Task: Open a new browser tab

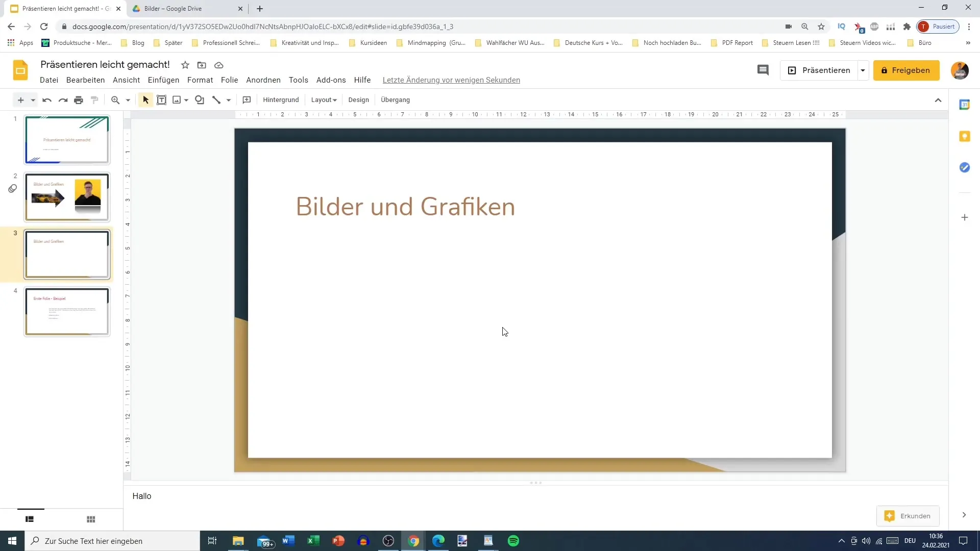Action: [260, 9]
